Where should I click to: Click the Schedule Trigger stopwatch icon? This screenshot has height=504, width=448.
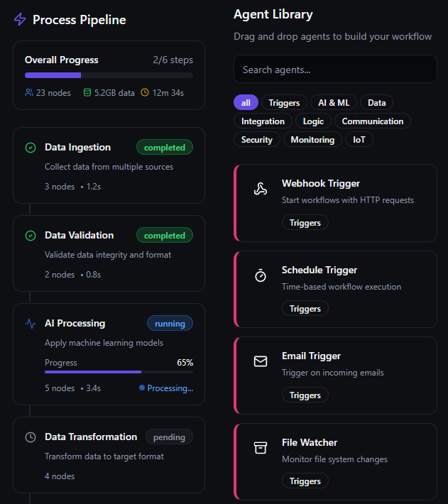(x=261, y=275)
